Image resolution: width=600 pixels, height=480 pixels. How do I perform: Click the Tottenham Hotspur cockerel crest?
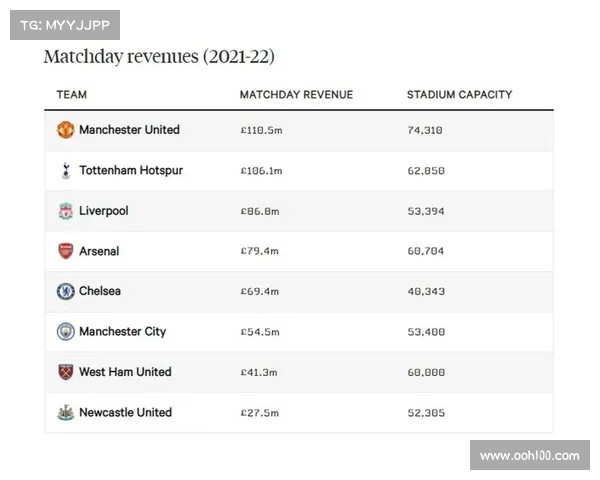(66, 171)
